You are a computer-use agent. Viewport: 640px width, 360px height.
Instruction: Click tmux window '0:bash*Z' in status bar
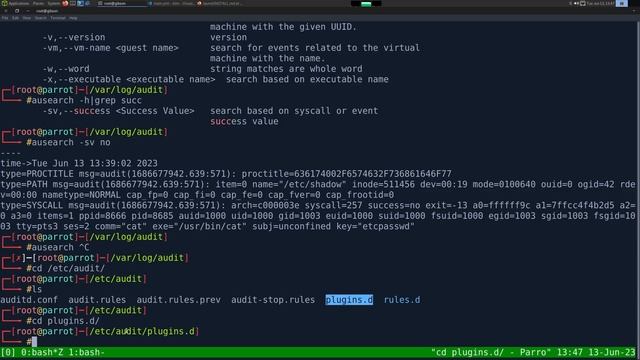tap(42, 352)
